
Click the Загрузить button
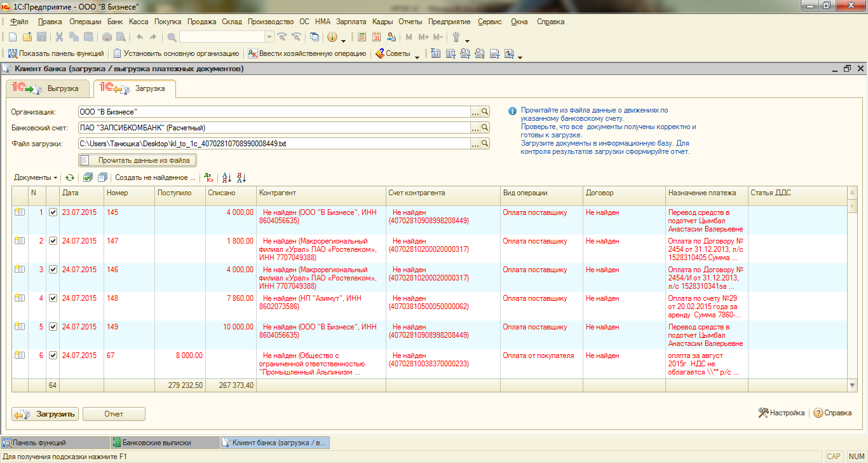coord(44,414)
